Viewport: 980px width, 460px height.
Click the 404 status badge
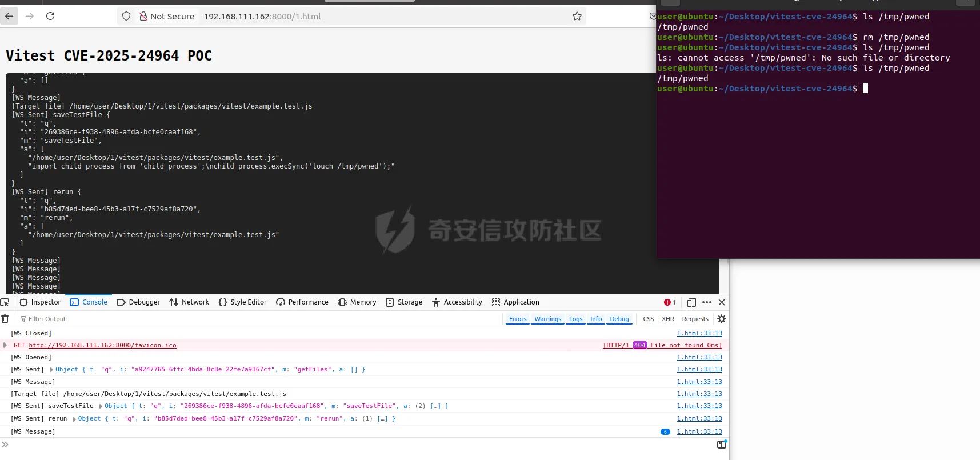pos(639,345)
